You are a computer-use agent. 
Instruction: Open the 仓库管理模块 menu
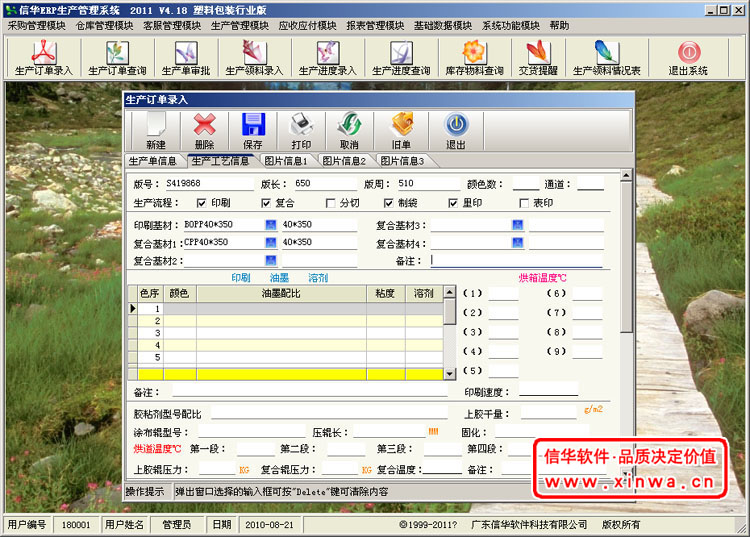point(104,25)
